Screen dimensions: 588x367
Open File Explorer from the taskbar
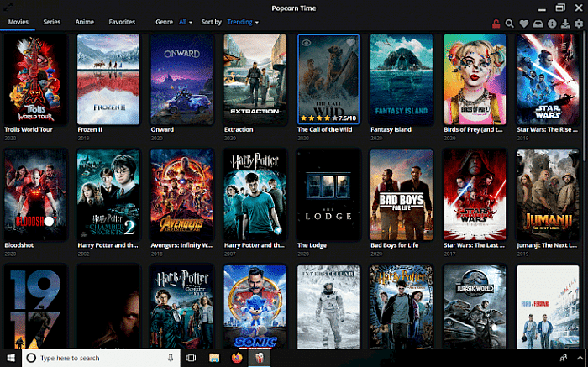click(x=214, y=358)
